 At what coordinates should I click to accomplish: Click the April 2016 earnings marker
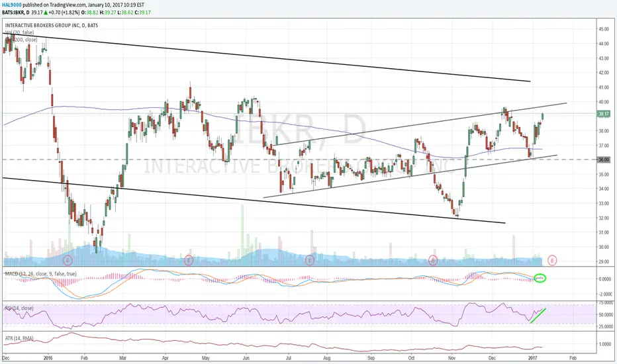click(189, 260)
